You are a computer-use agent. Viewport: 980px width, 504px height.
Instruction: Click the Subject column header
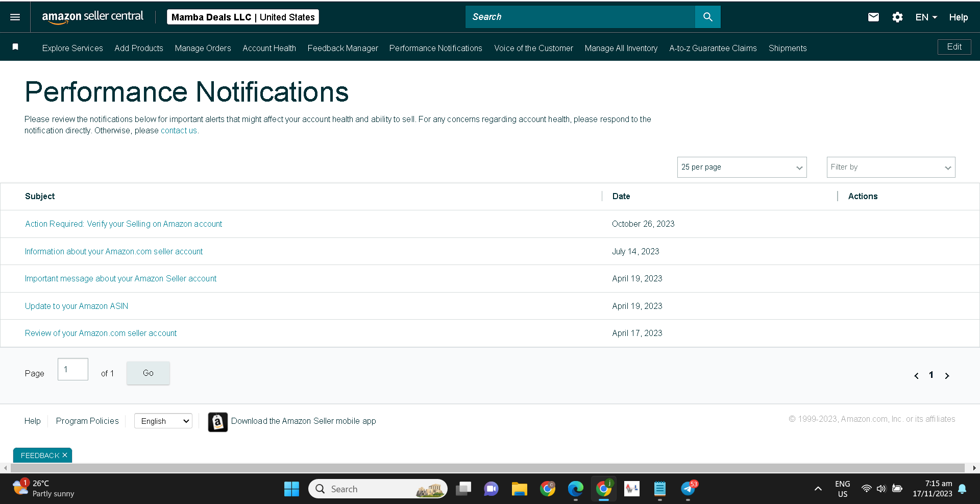(x=40, y=196)
